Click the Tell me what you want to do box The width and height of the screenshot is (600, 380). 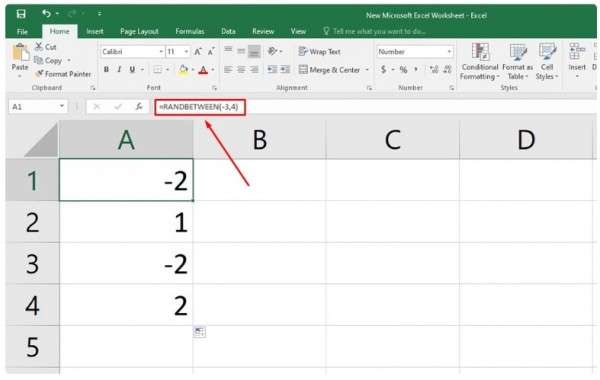point(375,31)
